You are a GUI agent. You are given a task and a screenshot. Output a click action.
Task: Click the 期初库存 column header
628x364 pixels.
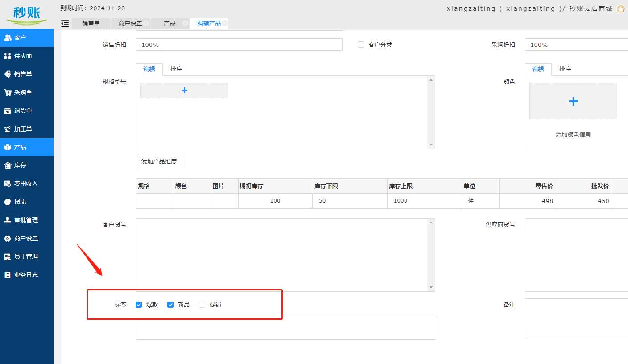click(x=275, y=186)
